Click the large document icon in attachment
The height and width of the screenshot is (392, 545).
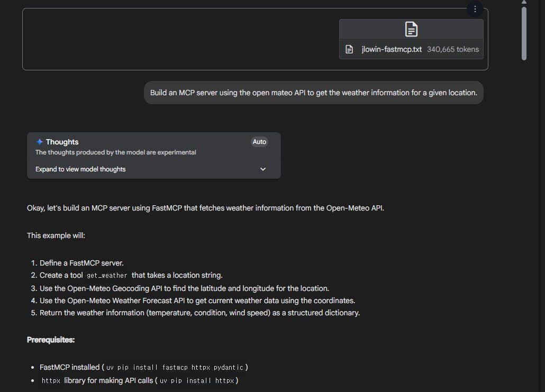click(x=411, y=29)
